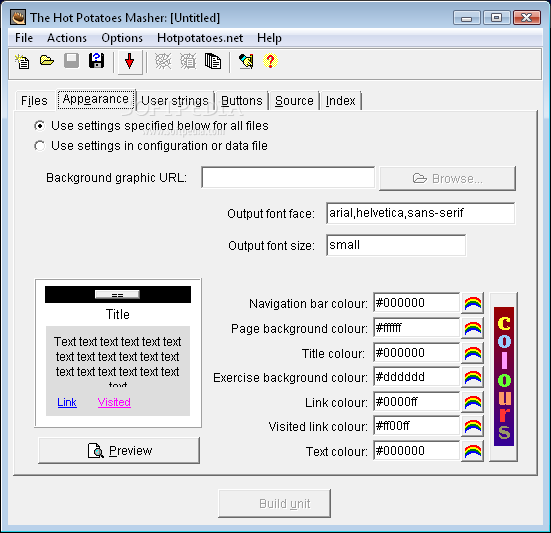Click the Browse... button
The image size is (551, 533).
(447, 179)
